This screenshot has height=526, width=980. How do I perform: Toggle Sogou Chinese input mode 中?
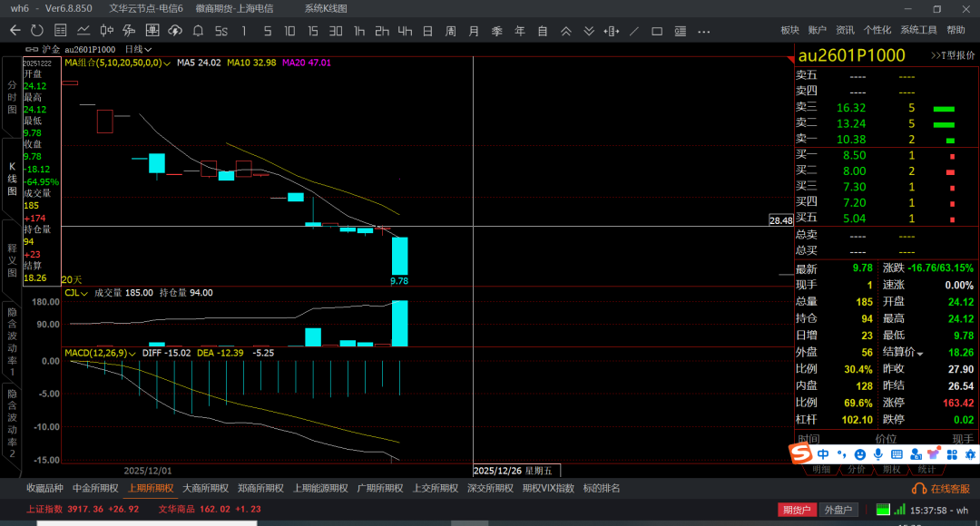coord(823,454)
